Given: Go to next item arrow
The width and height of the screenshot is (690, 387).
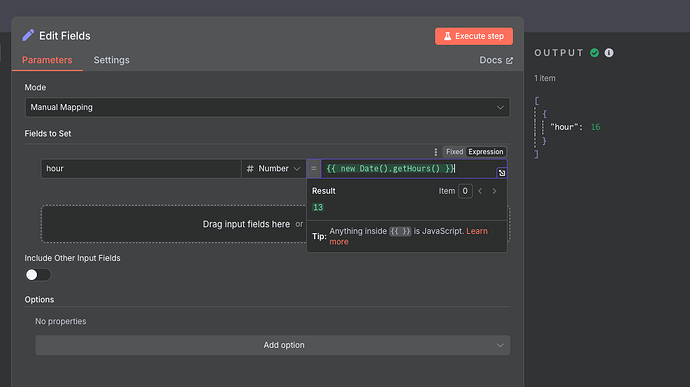Looking at the screenshot, I should coord(494,191).
